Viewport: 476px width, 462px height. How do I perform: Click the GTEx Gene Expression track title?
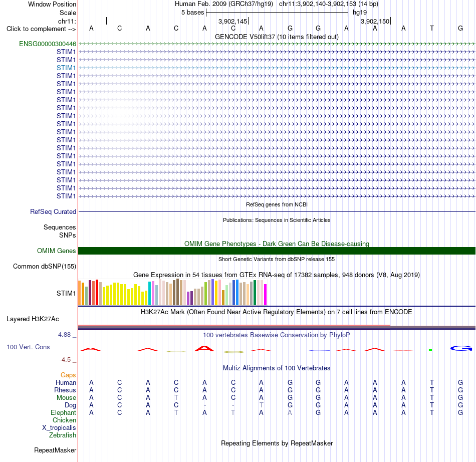277,275
